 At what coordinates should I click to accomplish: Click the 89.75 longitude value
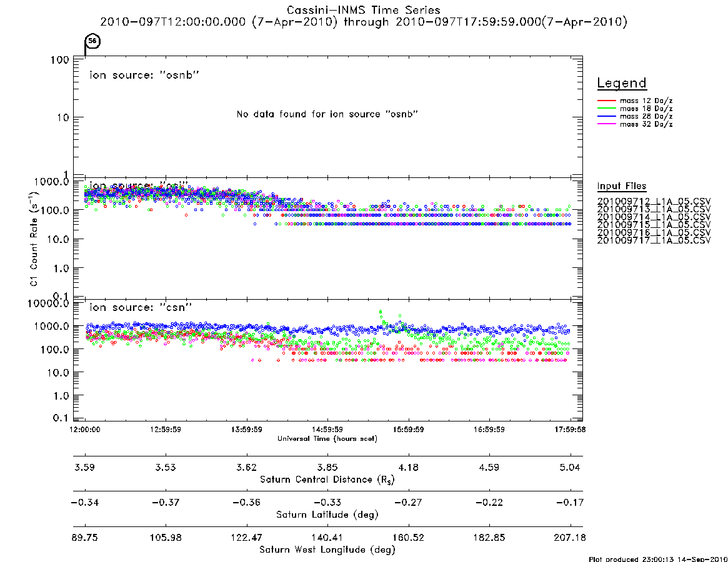click(x=84, y=538)
